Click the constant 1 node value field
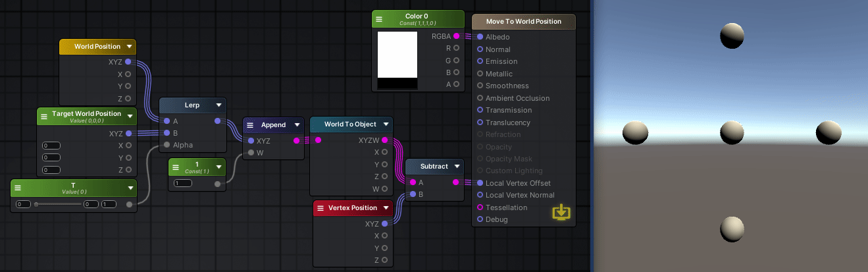Screen dimensions: 868x272 coord(183,183)
